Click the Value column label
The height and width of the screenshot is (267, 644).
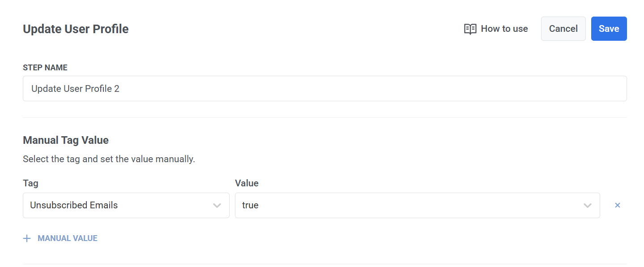point(247,183)
